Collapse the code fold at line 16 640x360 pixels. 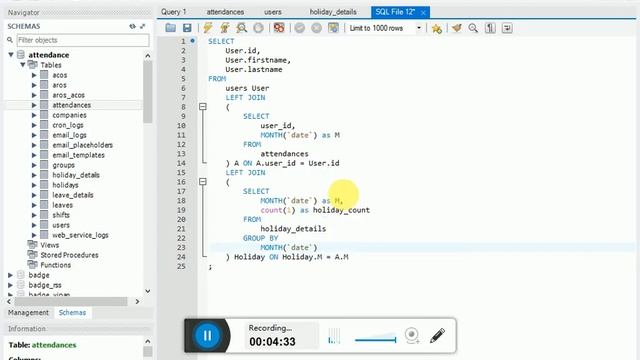[203, 182]
